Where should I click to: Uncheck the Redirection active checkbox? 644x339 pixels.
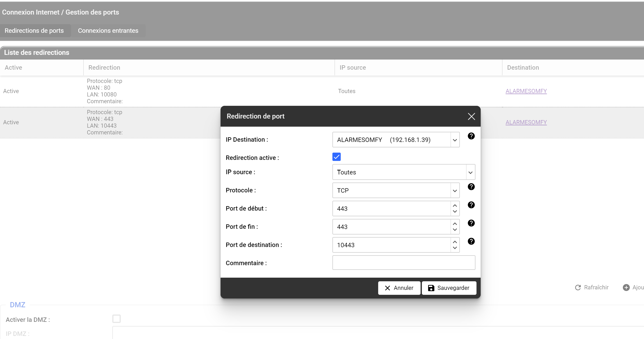tap(336, 157)
